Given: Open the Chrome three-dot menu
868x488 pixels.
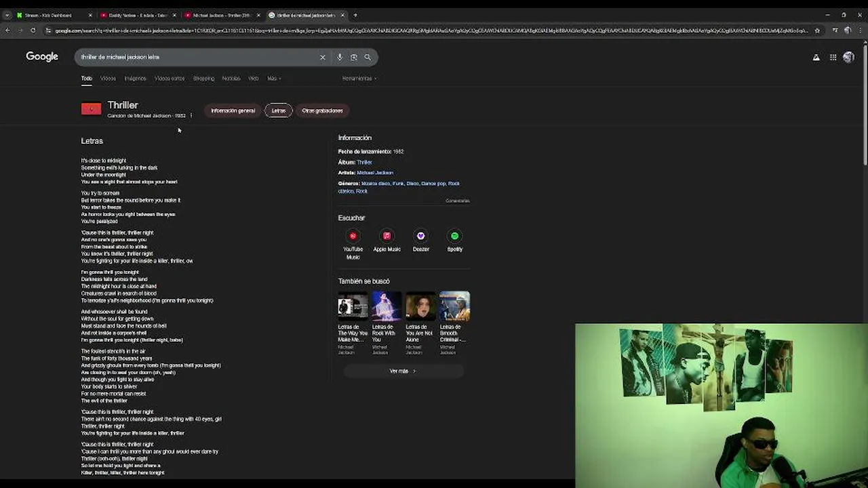Looking at the screenshot, I should pyautogui.click(x=860, y=30).
